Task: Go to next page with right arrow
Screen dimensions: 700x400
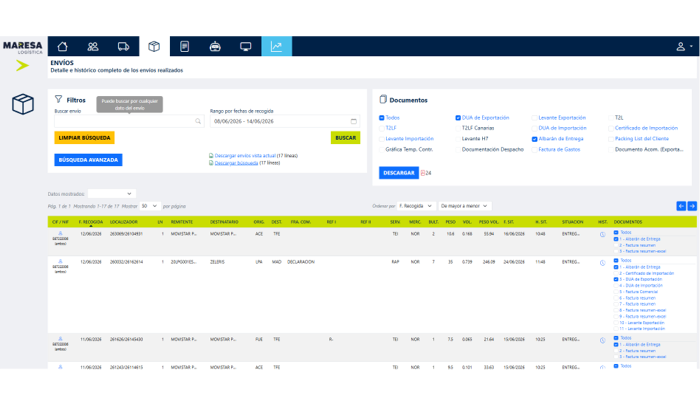Action: [x=692, y=206]
